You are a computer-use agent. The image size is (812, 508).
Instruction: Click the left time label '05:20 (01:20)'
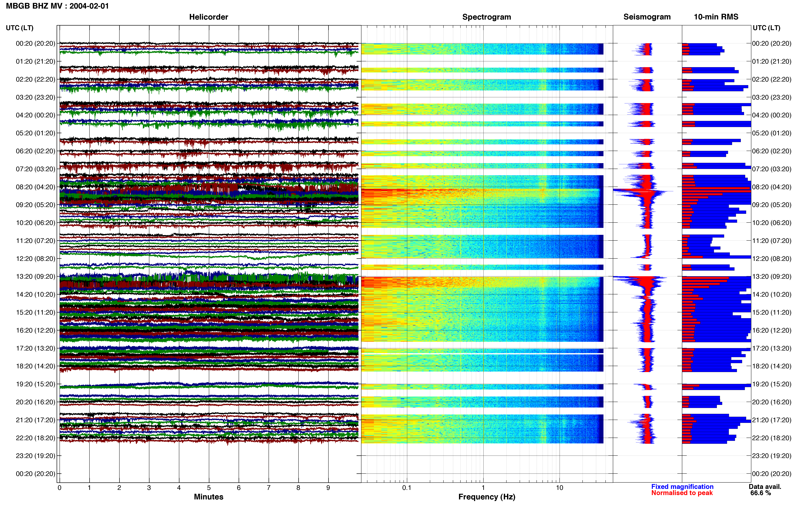point(36,133)
